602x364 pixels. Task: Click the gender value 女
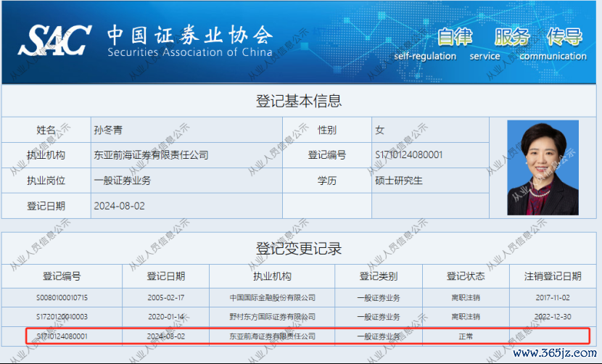point(380,130)
